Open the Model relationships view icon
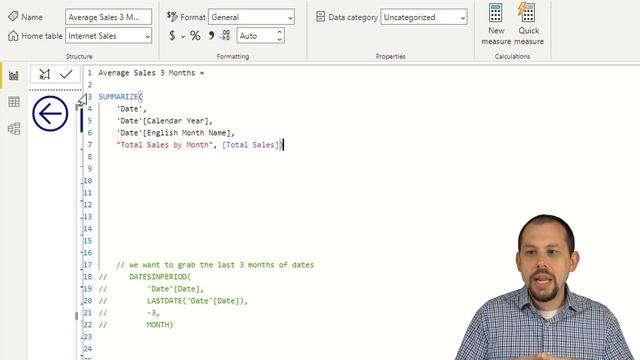640x360 pixels. coord(14,129)
